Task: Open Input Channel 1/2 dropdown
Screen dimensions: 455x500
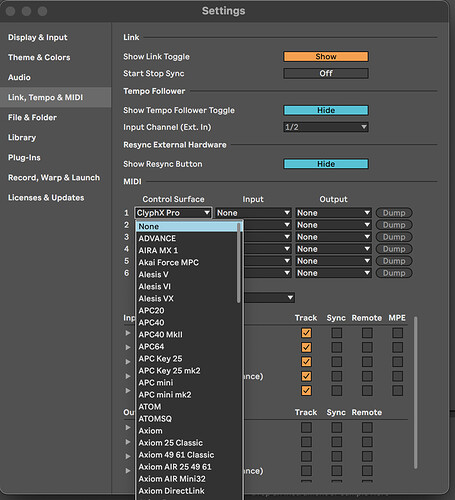Action: click(326, 127)
